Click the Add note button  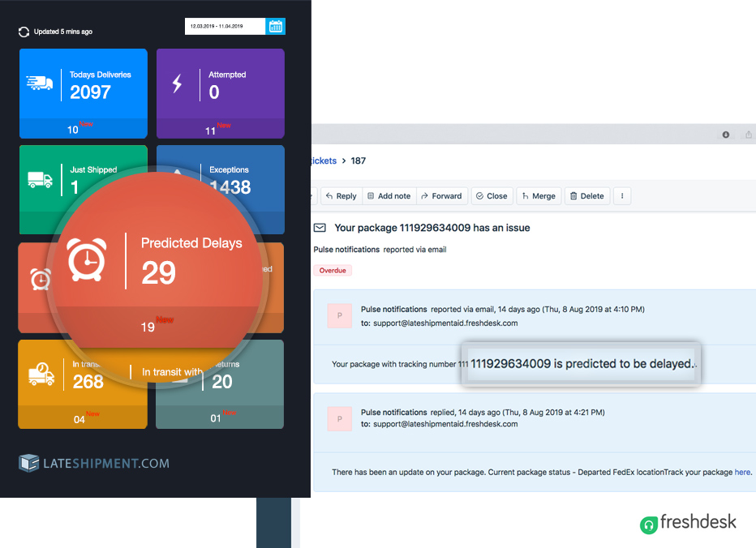tap(389, 196)
